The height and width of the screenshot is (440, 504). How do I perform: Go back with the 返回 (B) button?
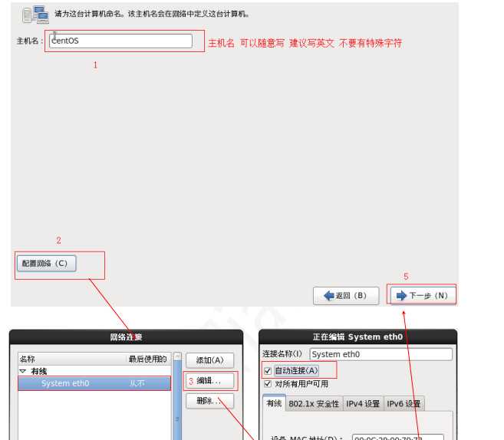[346, 296]
